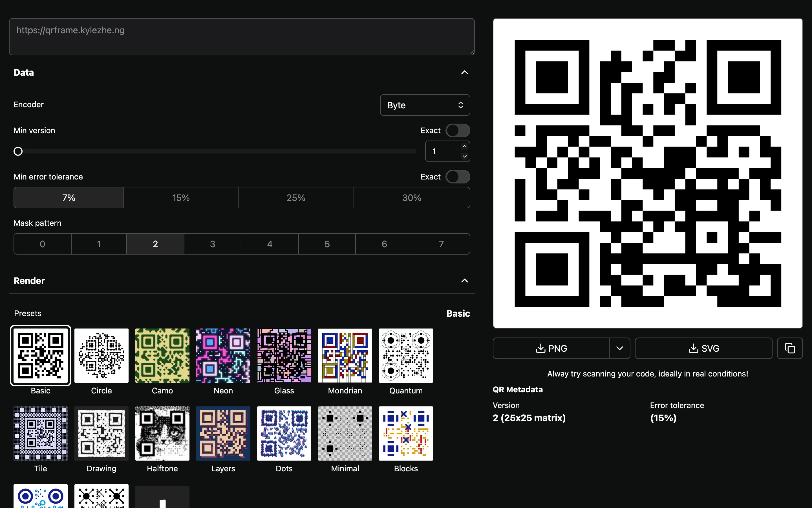Select mask pattern 0
The height and width of the screenshot is (508, 812).
pos(42,244)
